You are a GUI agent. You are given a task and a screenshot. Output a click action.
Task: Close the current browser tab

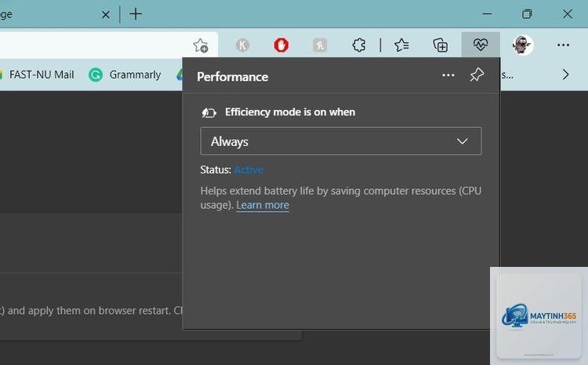coord(106,15)
